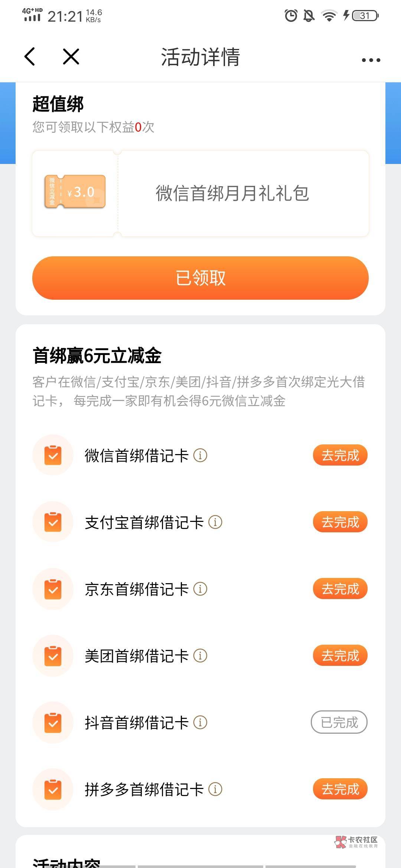Open info icon for 美团首绑借记卡
Image resolution: width=401 pixels, height=868 pixels.
click(200, 655)
